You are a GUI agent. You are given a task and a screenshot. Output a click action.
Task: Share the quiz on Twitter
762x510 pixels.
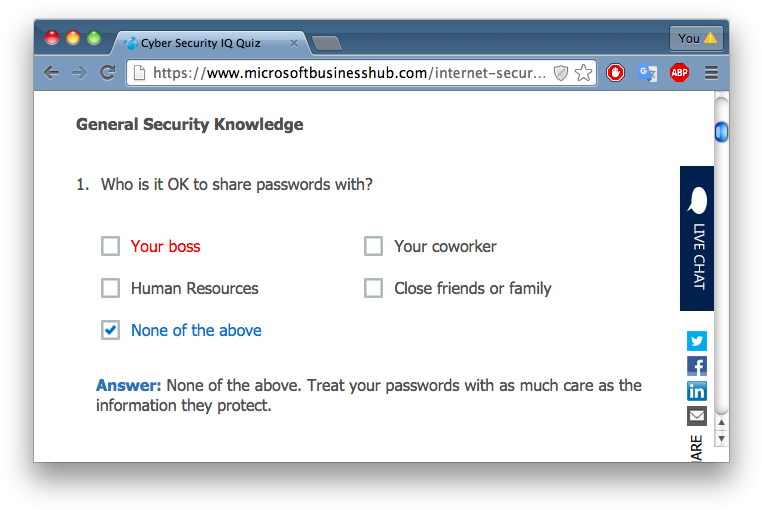(x=696, y=341)
